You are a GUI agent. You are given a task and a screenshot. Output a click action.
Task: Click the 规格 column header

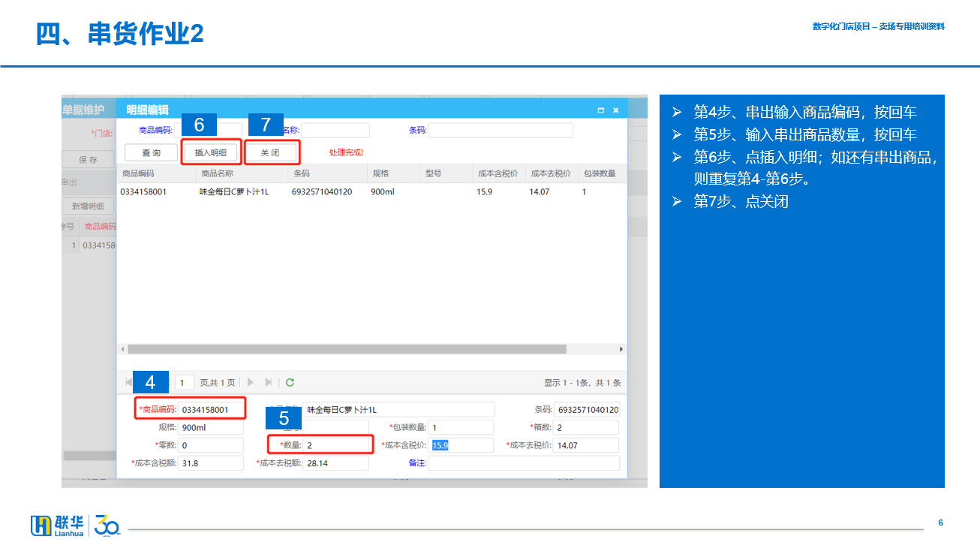[x=394, y=173]
